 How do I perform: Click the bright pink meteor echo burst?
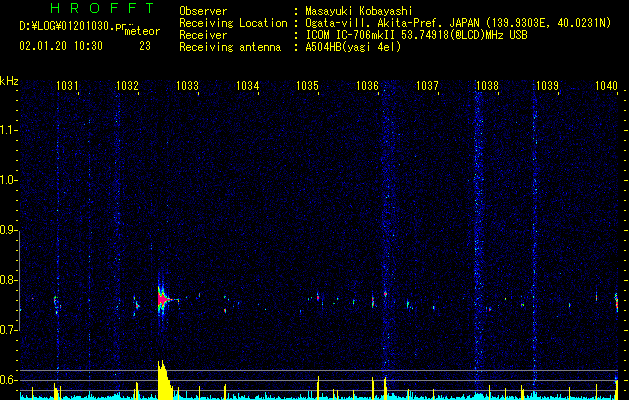(162, 300)
